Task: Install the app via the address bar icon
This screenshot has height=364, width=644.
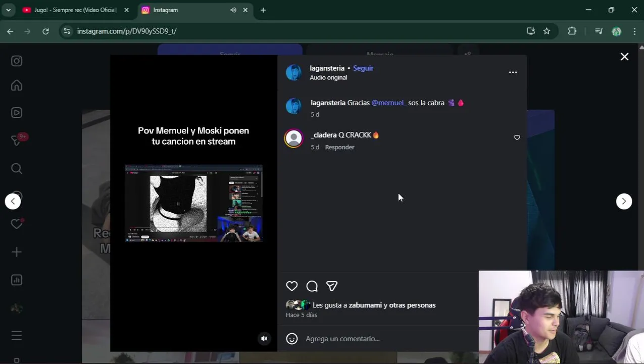Action: click(x=530, y=31)
